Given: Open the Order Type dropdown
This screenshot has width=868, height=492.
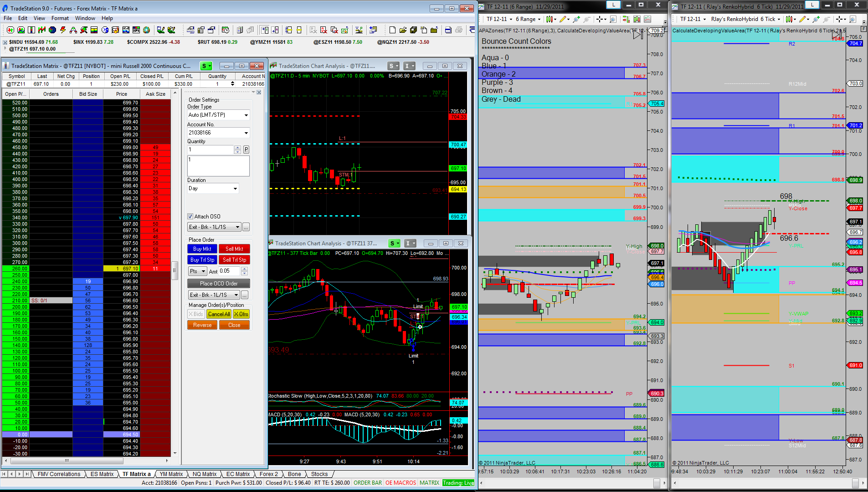Looking at the screenshot, I should tap(219, 115).
